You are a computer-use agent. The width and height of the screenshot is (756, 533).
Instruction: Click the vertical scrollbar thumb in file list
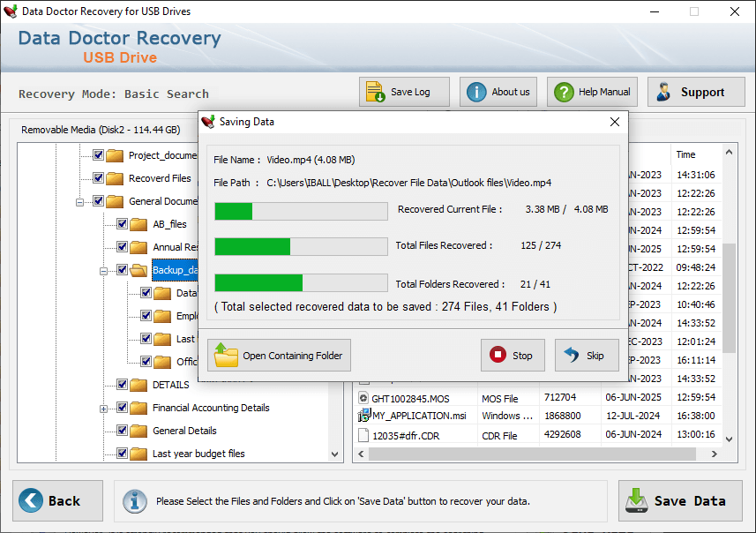729,298
